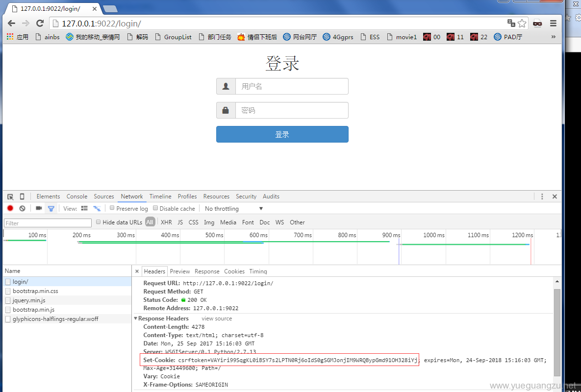Toggle capture screenshots camera icon

point(39,208)
